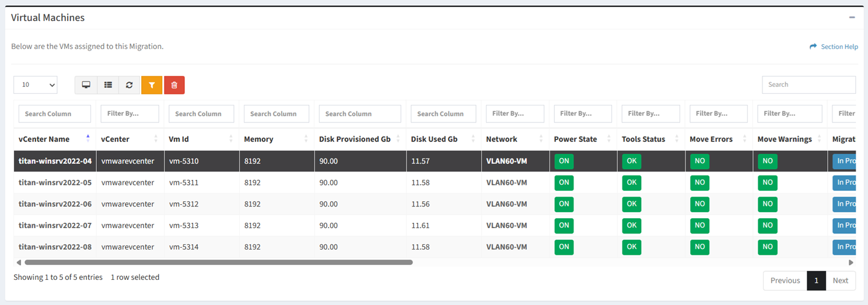Click the scrollbar right arrow

point(851,262)
